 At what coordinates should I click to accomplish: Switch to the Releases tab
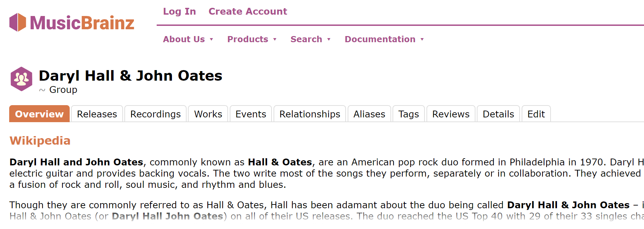(97, 114)
